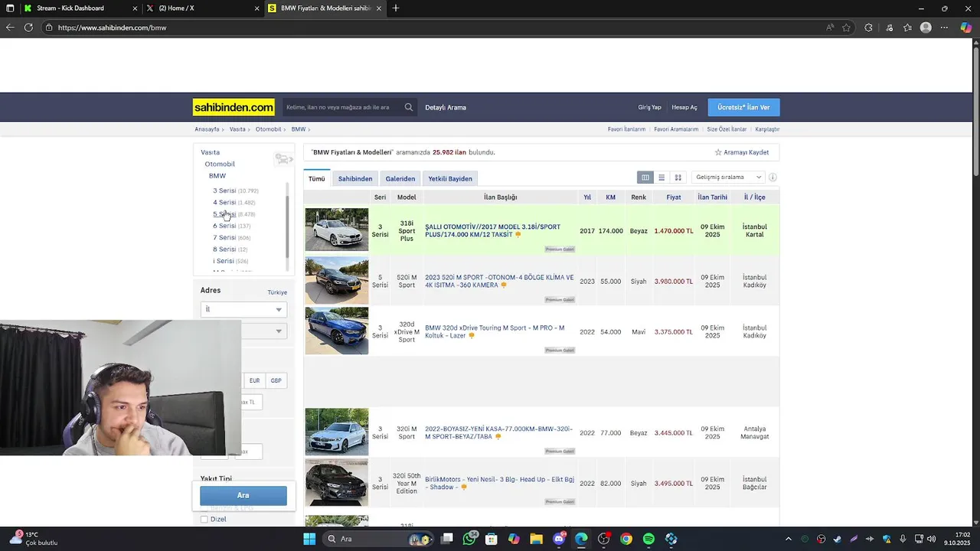Select the Yetkili Bayiden listings tab

click(450, 178)
